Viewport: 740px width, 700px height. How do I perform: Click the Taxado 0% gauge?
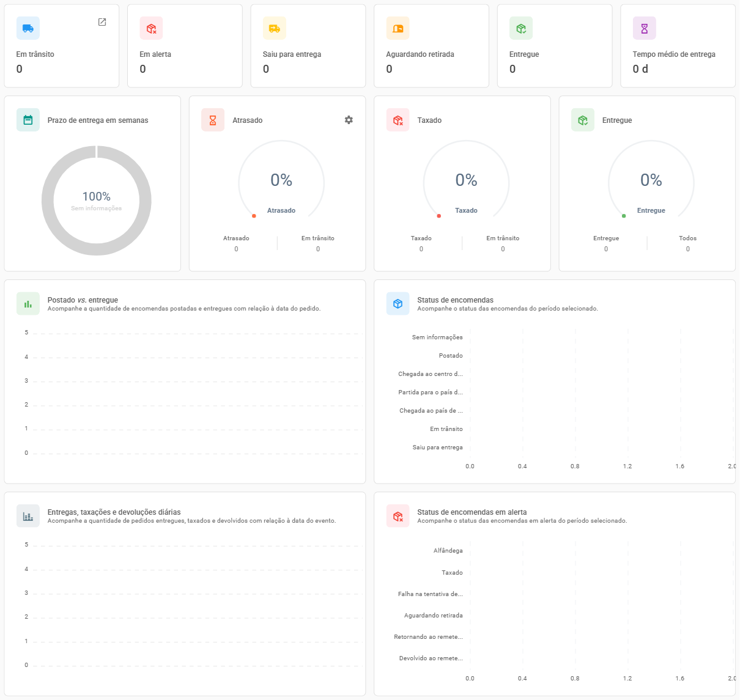click(x=466, y=180)
